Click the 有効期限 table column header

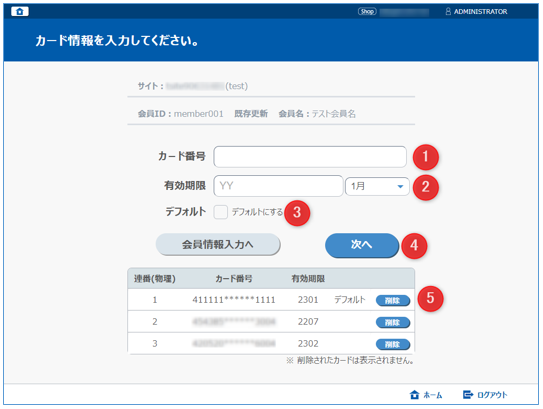point(308,279)
